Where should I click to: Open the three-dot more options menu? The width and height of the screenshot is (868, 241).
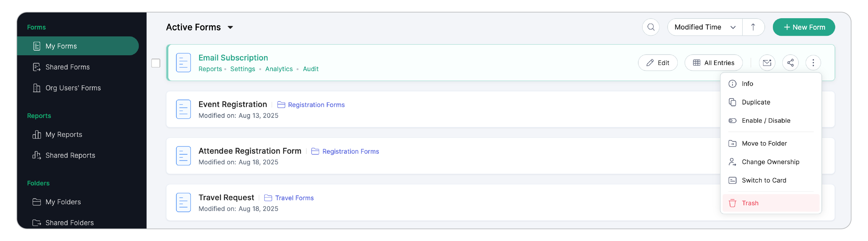[813, 63]
